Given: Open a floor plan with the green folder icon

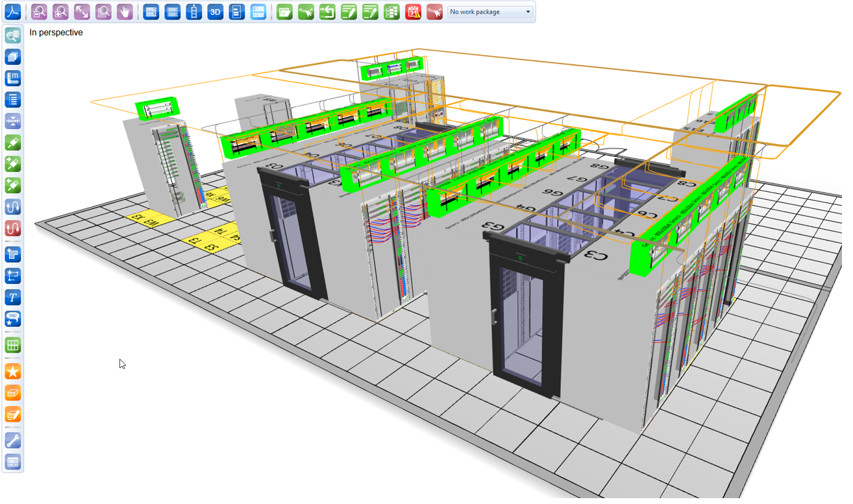Looking at the screenshot, I should (x=284, y=11).
